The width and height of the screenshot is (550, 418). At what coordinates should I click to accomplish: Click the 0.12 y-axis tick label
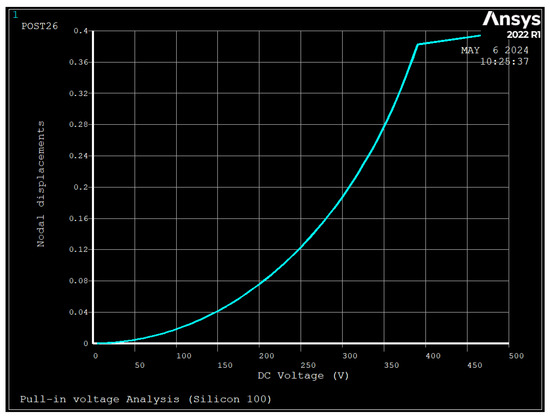click(x=79, y=250)
